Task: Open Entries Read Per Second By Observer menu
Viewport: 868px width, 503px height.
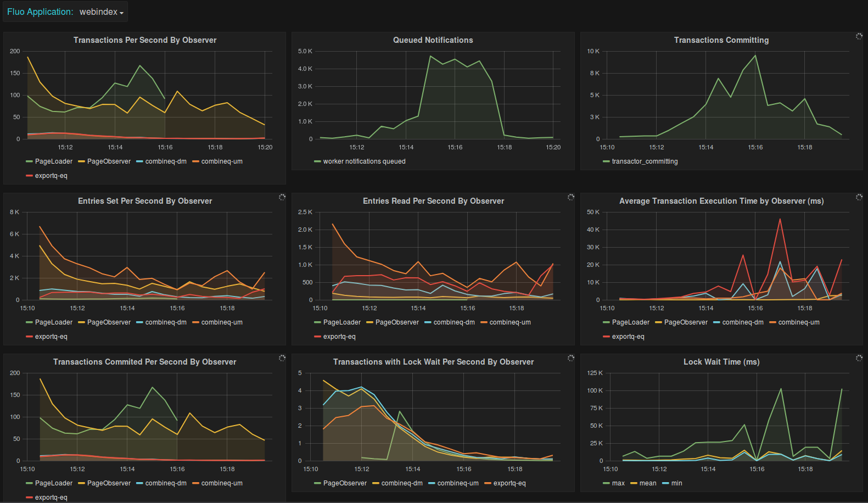Action: point(433,201)
